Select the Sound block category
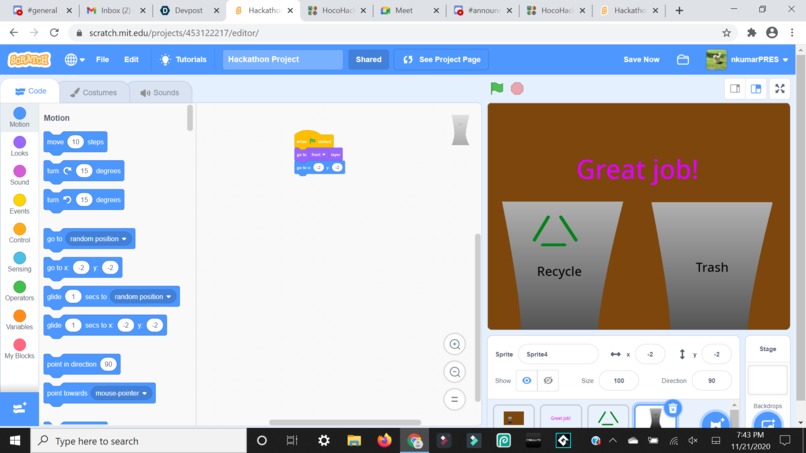This screenshot has height=453, width=806. click(20, 175)
